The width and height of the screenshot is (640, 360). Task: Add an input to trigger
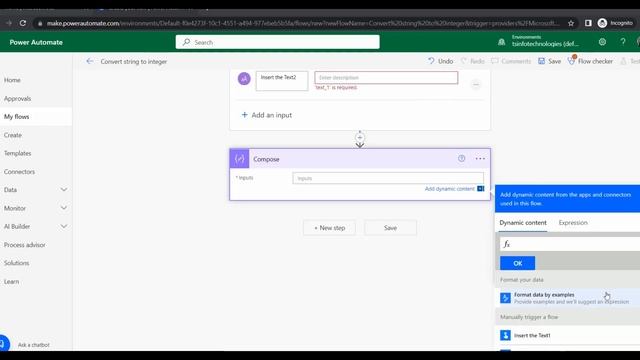tap(267, 115)
